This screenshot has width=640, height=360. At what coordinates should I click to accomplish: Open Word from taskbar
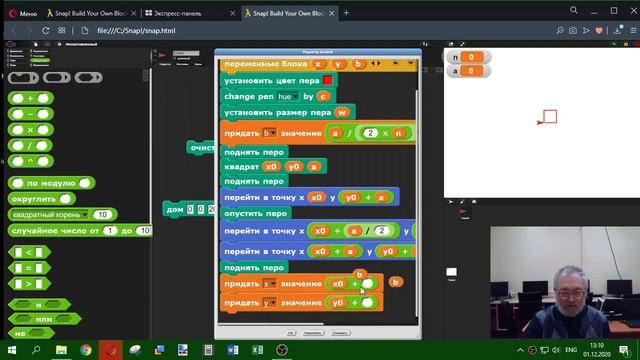(233, 350)
